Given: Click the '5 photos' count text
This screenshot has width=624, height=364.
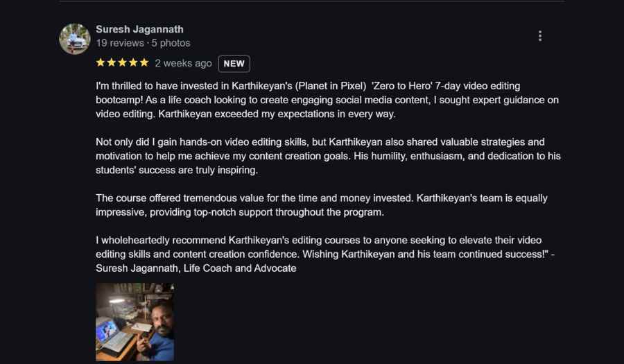Looking at the screenshot, I should pos(171,43).
